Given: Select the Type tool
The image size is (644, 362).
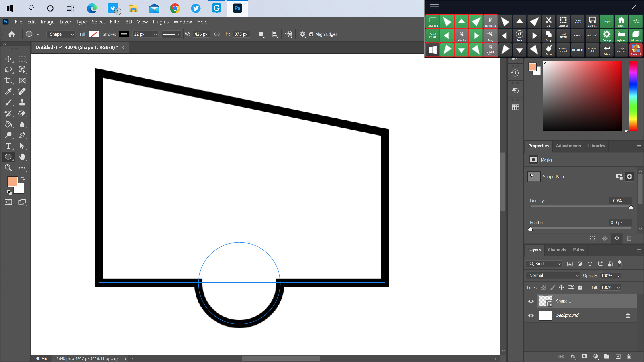Looking at the screenshot, I should (8, 146).
